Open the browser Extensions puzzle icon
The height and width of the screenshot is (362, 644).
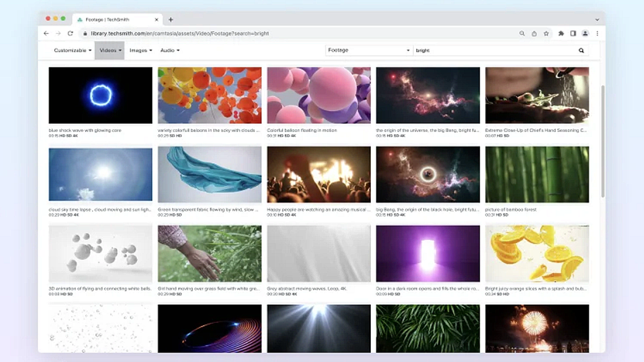[x=560, y=33]
